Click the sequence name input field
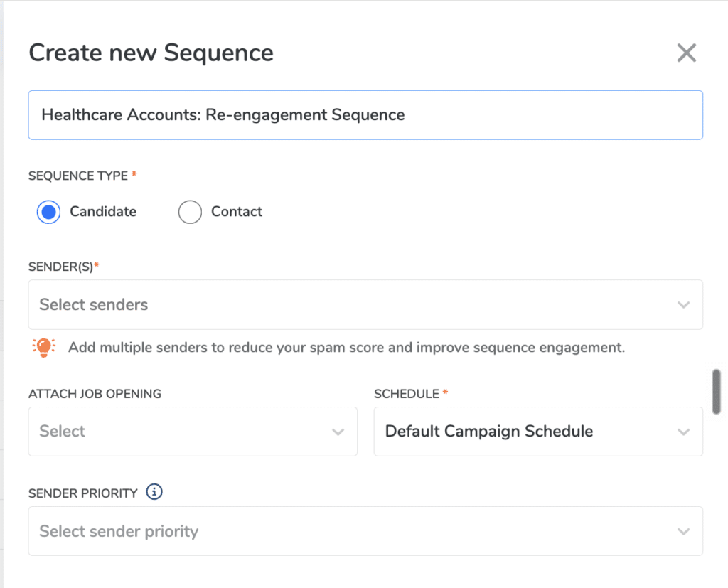The height and width of the screenshot is (588, 728). (x=365, y=115)
